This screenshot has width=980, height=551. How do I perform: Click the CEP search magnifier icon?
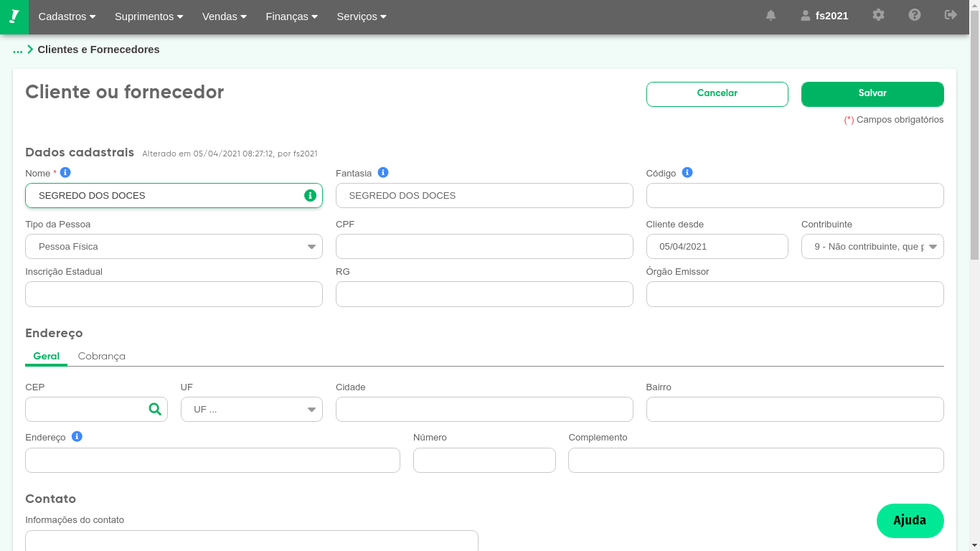[x=155, y=409]
